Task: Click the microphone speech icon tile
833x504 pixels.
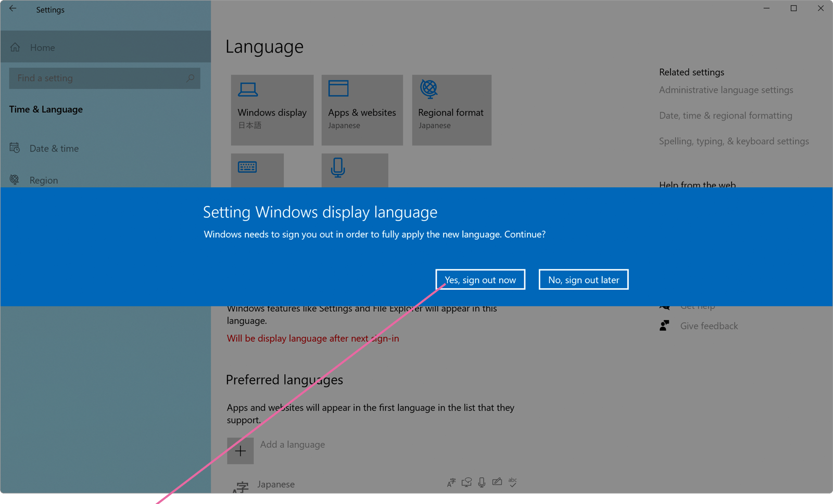Action: coord(355,170)
